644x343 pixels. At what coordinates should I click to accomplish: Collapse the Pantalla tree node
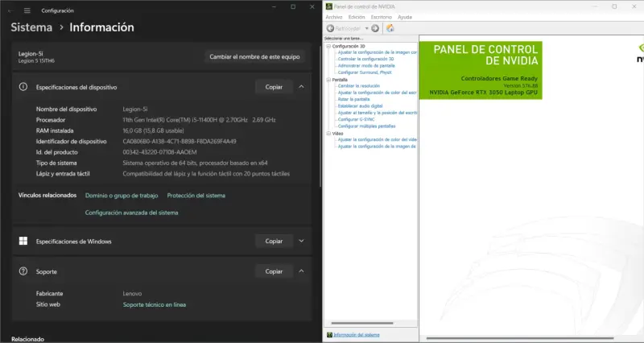pos(328,80)
